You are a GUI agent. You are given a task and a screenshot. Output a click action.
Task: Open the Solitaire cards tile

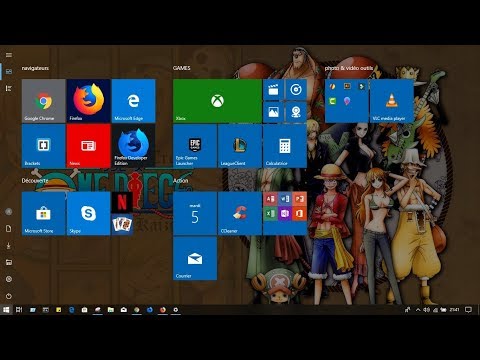pos(122,225)
